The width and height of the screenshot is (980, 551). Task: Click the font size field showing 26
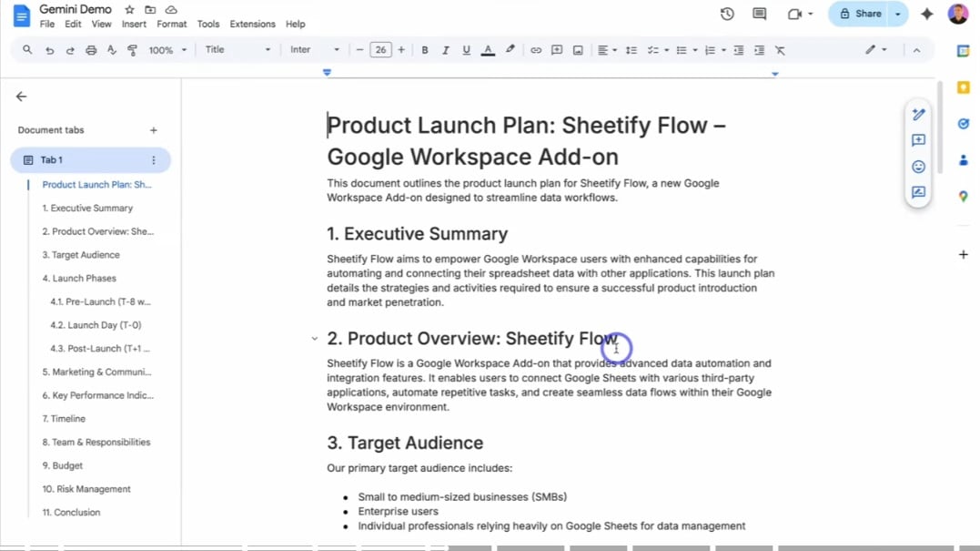(x=380, y=50)
